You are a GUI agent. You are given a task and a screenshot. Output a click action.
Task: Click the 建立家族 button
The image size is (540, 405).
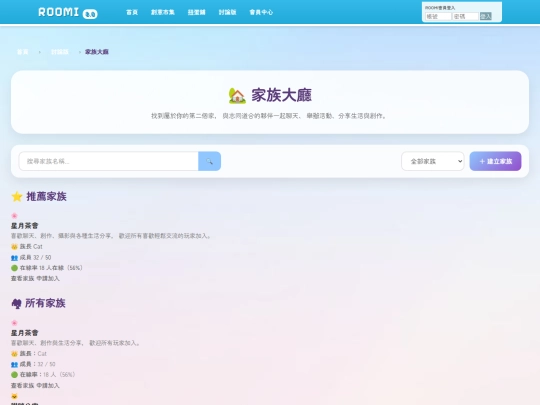pos(495,161)
